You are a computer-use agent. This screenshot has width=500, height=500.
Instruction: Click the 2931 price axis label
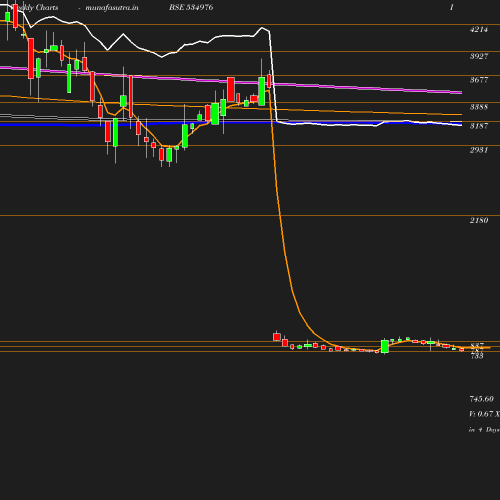tap(479, 150)
